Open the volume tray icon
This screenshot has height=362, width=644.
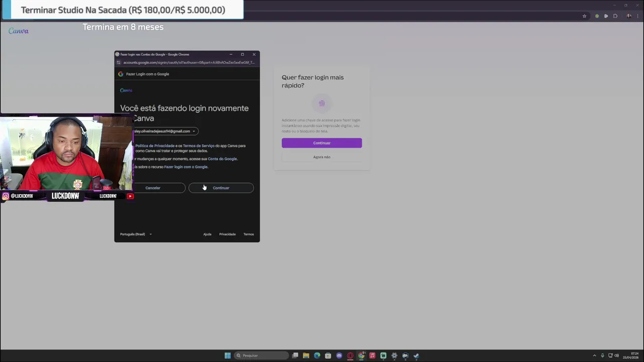coord(616,355)
